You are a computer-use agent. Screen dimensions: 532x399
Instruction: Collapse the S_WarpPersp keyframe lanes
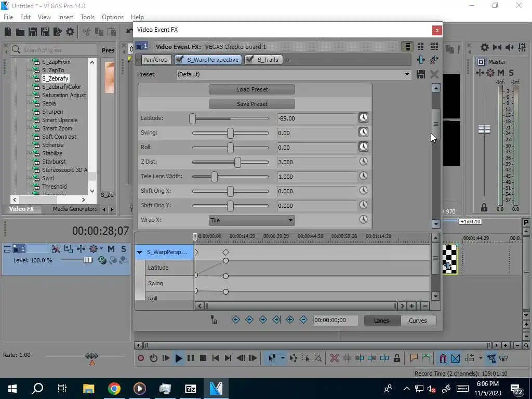tap(139, 252)
